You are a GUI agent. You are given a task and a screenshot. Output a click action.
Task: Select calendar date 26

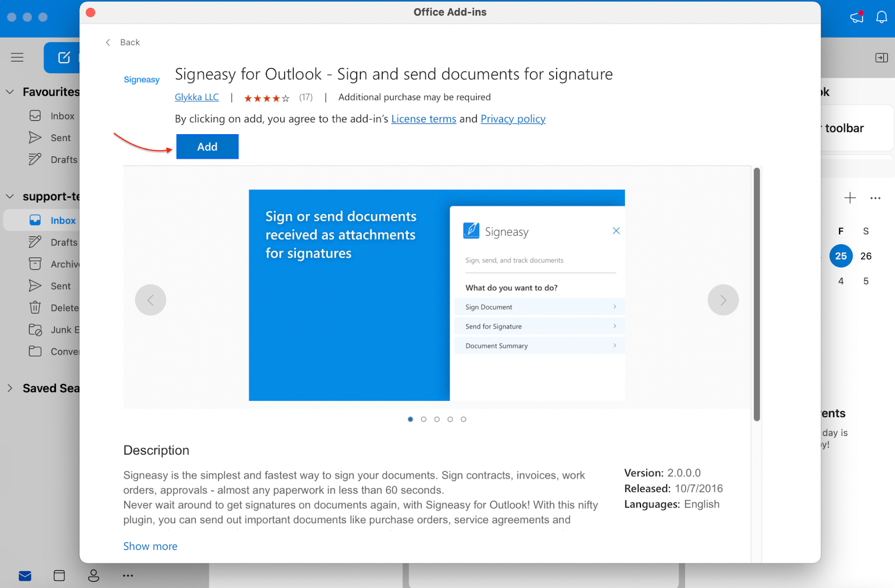tap(866, 256)
